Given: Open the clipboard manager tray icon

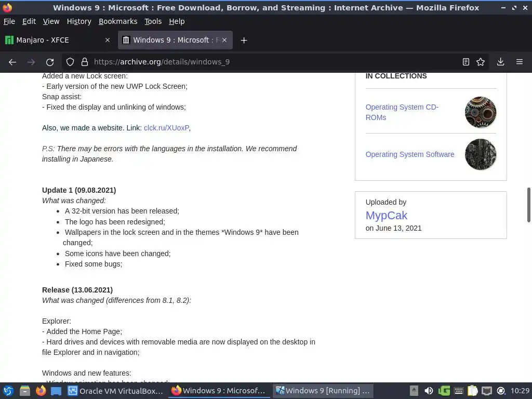Looking at the screenshot, I should (x=472, y=391).
